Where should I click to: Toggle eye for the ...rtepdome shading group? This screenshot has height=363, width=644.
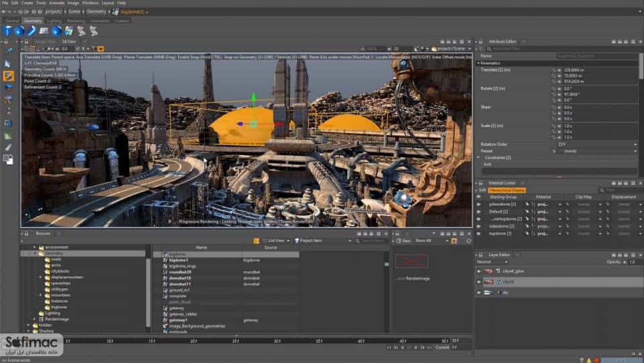pos(479,219)
